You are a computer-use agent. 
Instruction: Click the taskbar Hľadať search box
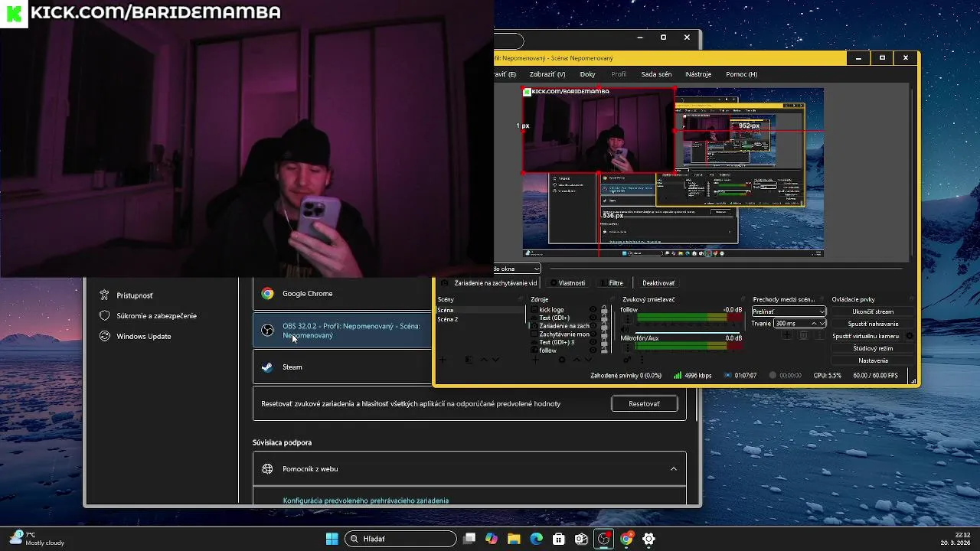tap(400, 539)
